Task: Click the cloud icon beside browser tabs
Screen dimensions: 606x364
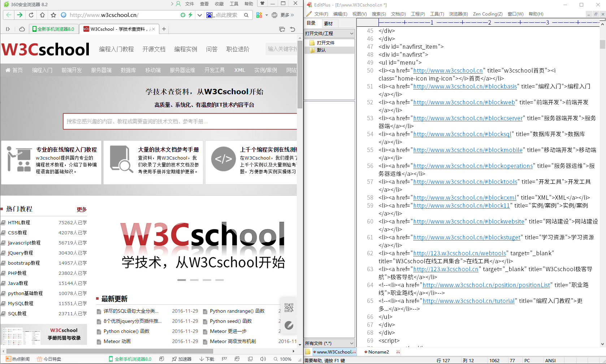Action: 22,29
